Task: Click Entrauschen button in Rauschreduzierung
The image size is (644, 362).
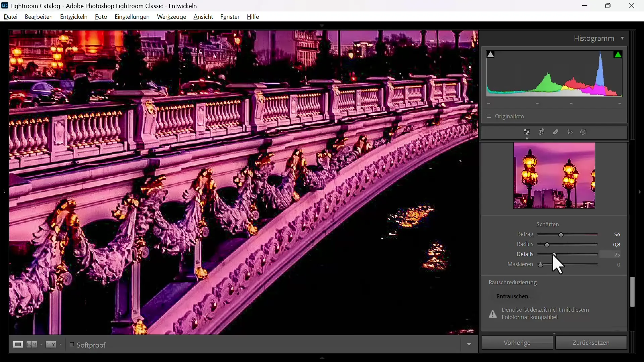Action: click(x=514, y=296)
